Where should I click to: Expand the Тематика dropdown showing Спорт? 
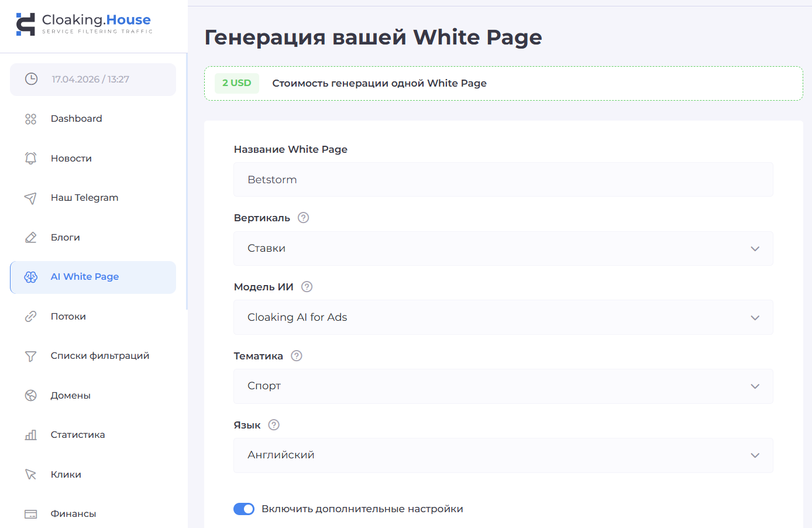pos(503,386)
